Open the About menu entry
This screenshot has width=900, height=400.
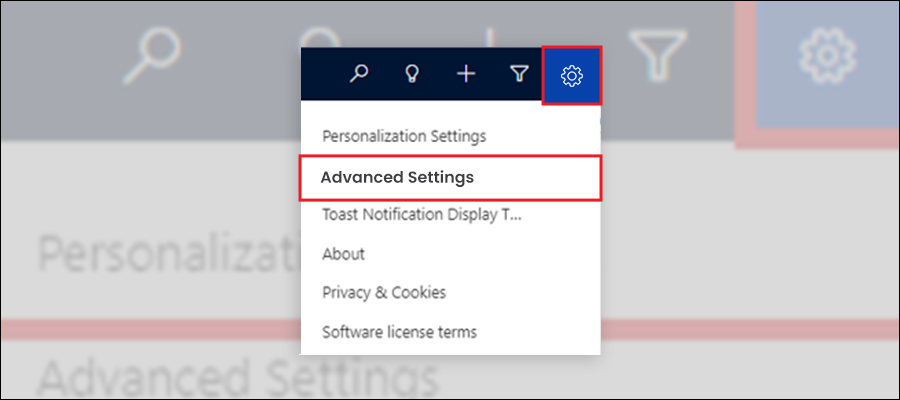(x=343, y=254)
